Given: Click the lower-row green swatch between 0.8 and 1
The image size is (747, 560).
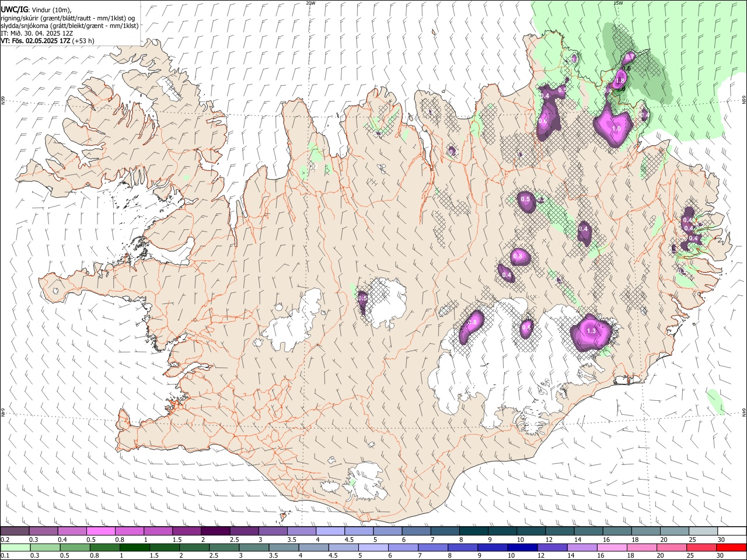Looking at the screenshot, I should pyautogui.click(x=104, y=547).
